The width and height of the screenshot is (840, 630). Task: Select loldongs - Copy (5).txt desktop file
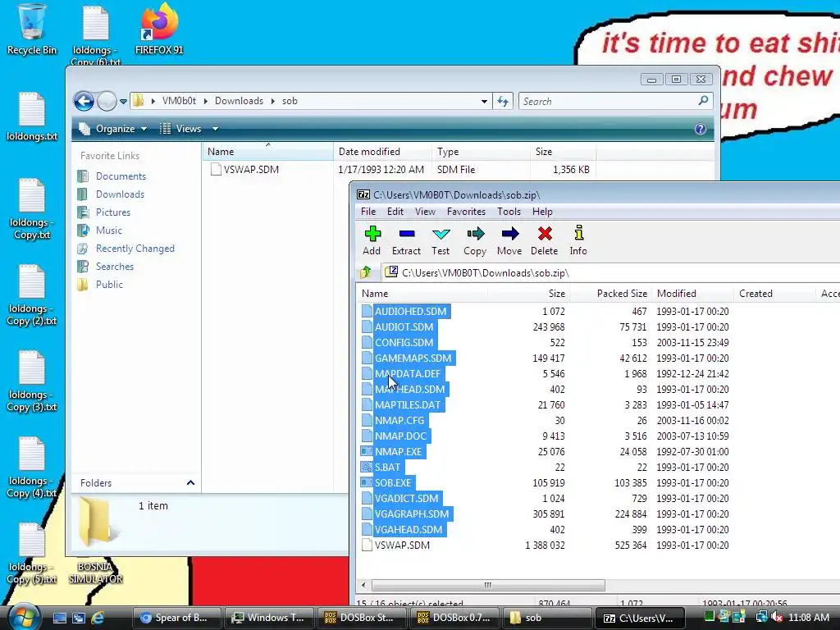(32, 554)
